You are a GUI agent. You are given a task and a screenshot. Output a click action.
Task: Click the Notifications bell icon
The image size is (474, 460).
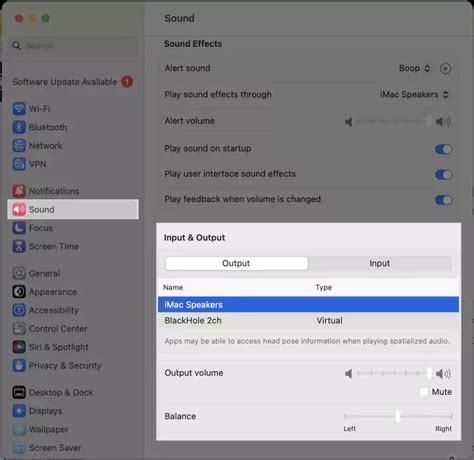pyautogui.click(x=19, y=191)
